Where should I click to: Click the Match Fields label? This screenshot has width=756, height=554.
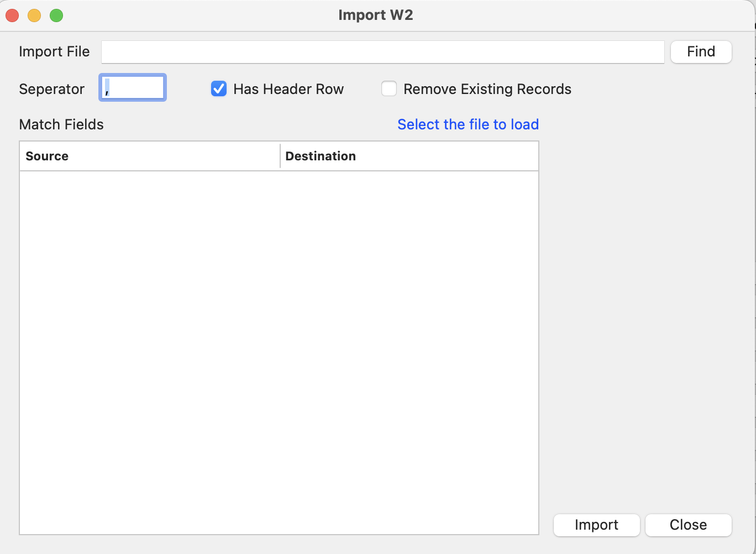61,124
